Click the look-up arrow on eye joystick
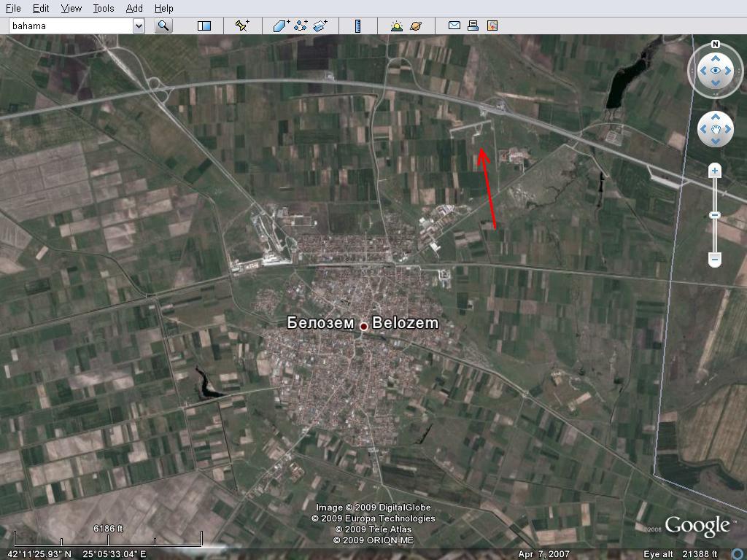Viewport: 747px width, 560px height. [716, 58]
